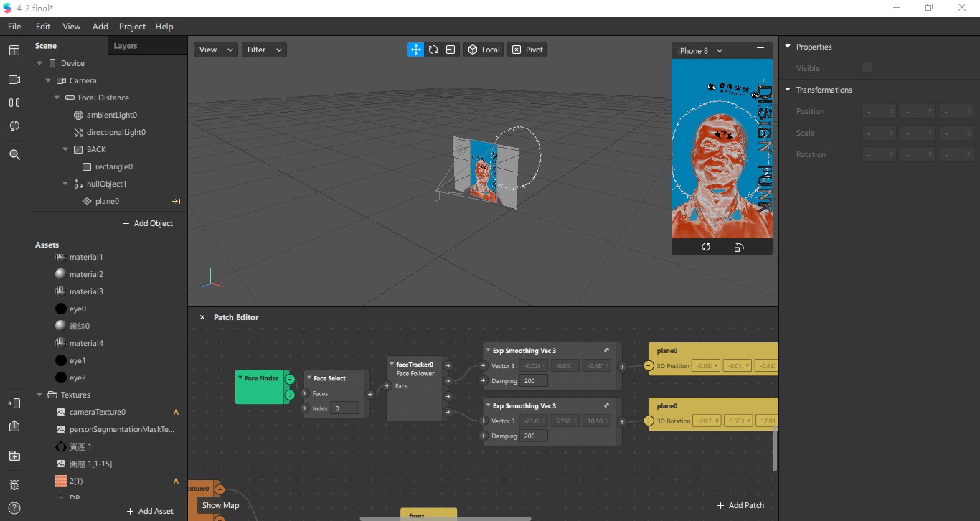Pause the effect with the pause icon
Viewport: 980px width, 521px height.
pyautogui.click(x=14, y=103)
